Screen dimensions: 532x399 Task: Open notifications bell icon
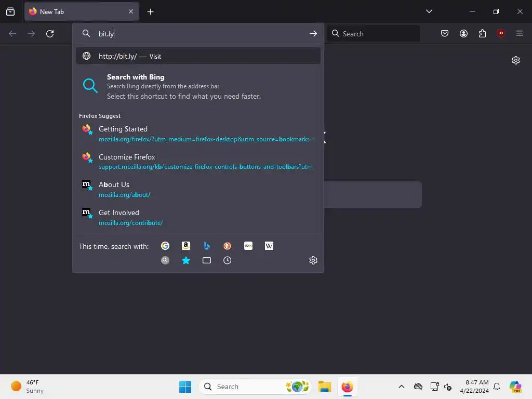[x=497, y=387]
